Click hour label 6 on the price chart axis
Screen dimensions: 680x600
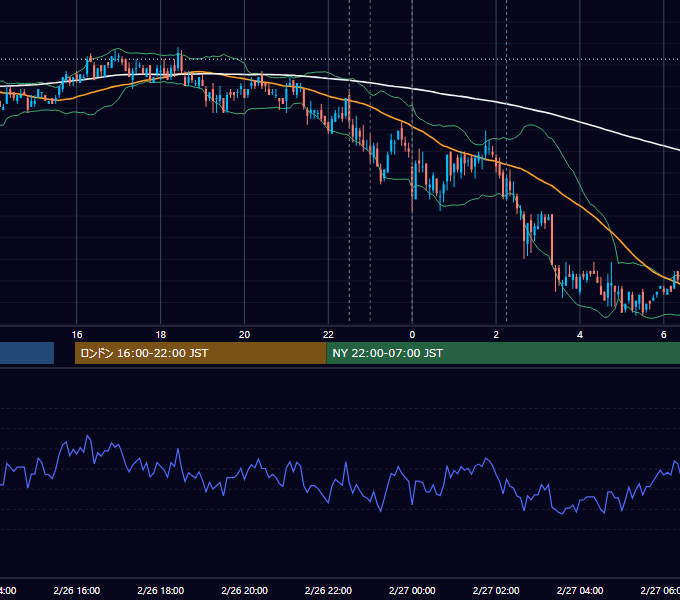(x=664, y=334)
